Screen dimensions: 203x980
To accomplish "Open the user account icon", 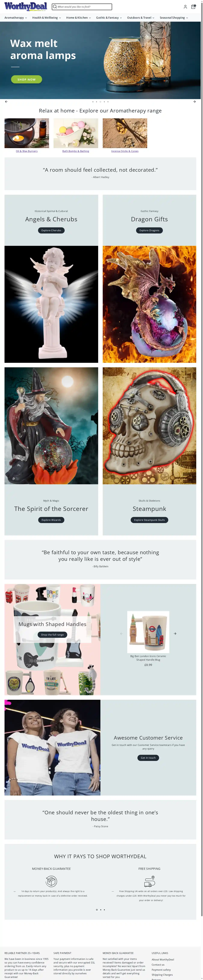I will [x=185, y=7].
